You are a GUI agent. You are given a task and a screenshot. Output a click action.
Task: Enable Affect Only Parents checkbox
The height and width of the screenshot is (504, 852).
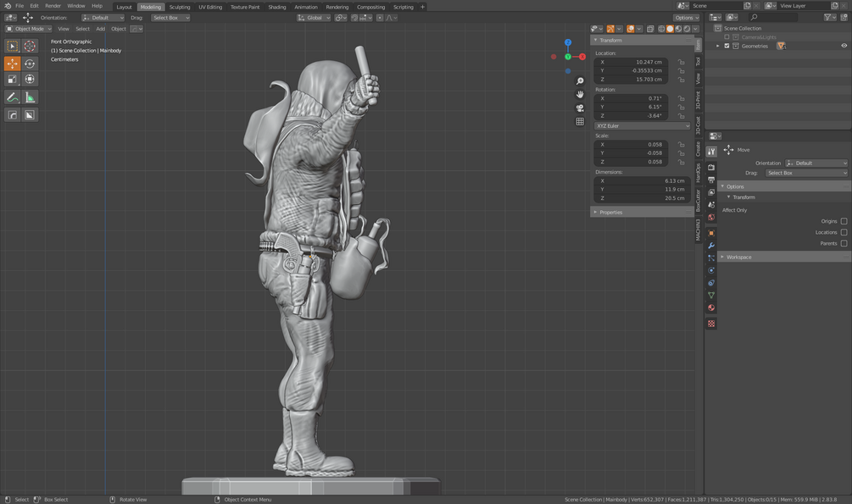tap(844, 243)
